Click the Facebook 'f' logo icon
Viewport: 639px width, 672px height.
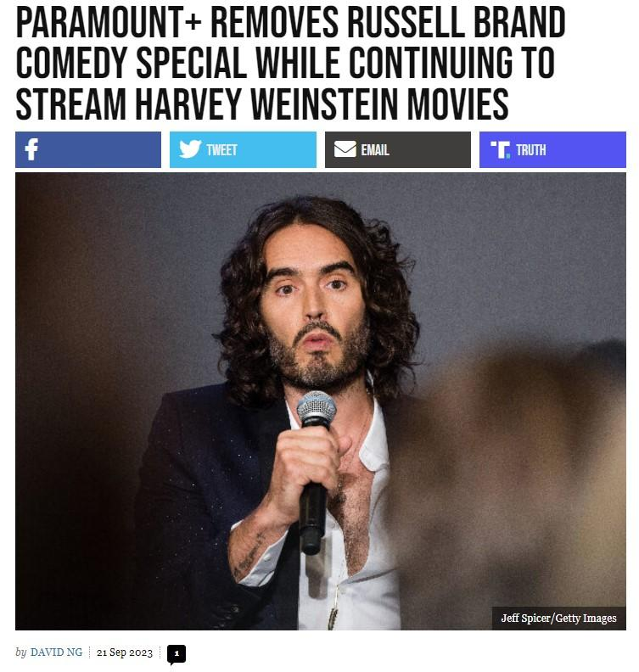(31, 149)
